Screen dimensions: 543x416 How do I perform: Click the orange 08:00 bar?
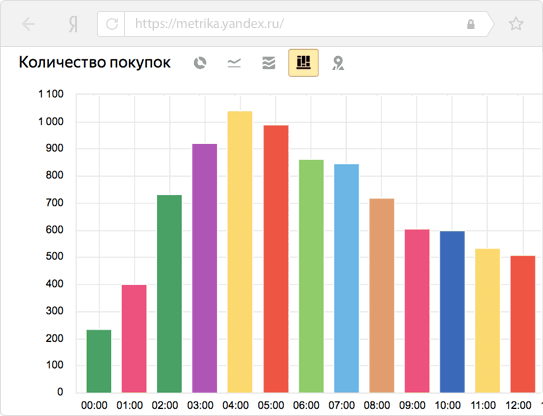(382, 295)
